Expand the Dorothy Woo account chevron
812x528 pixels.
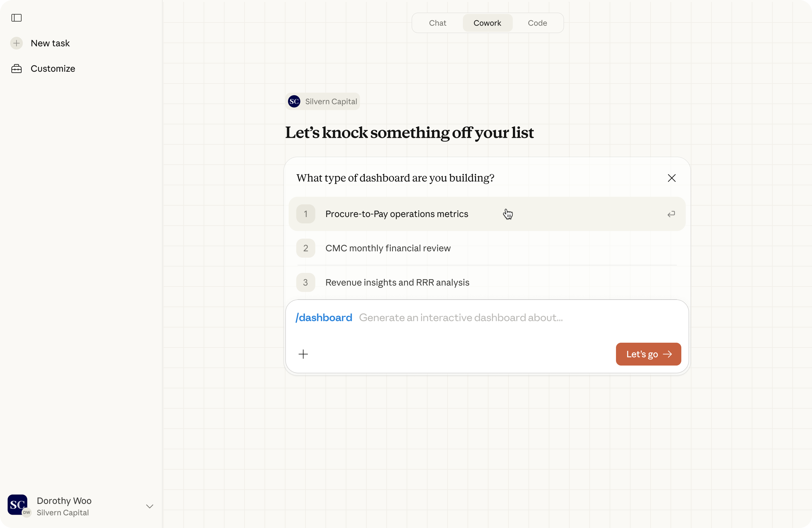point(149,506)
